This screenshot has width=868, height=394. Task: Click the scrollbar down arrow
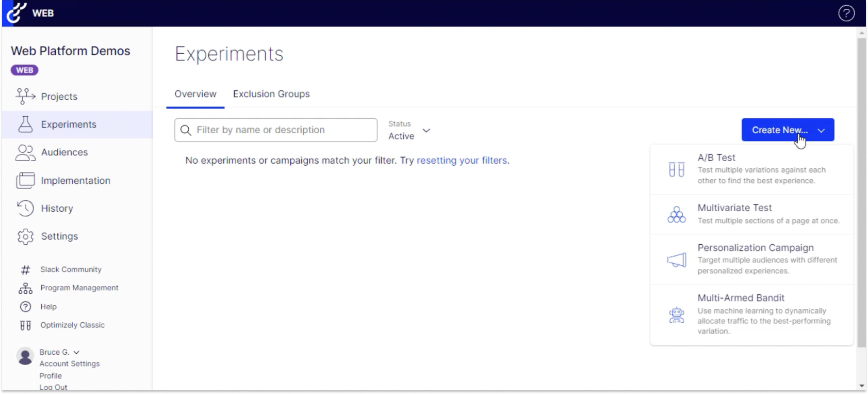coord(861,386)
